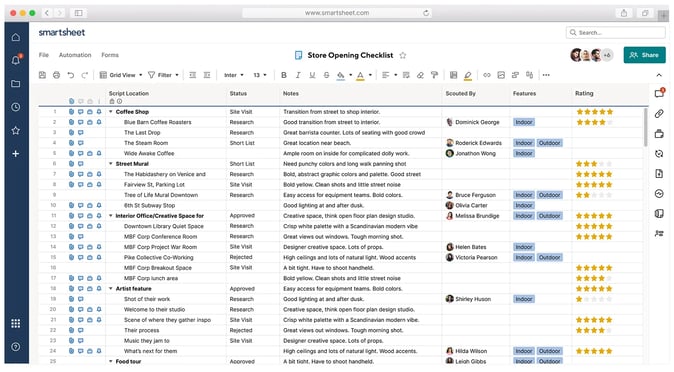This screenshot has width=674, height=372.
Task: Open the Inter font dropdown
Action: pyautogui.click(x=234, y=75)
